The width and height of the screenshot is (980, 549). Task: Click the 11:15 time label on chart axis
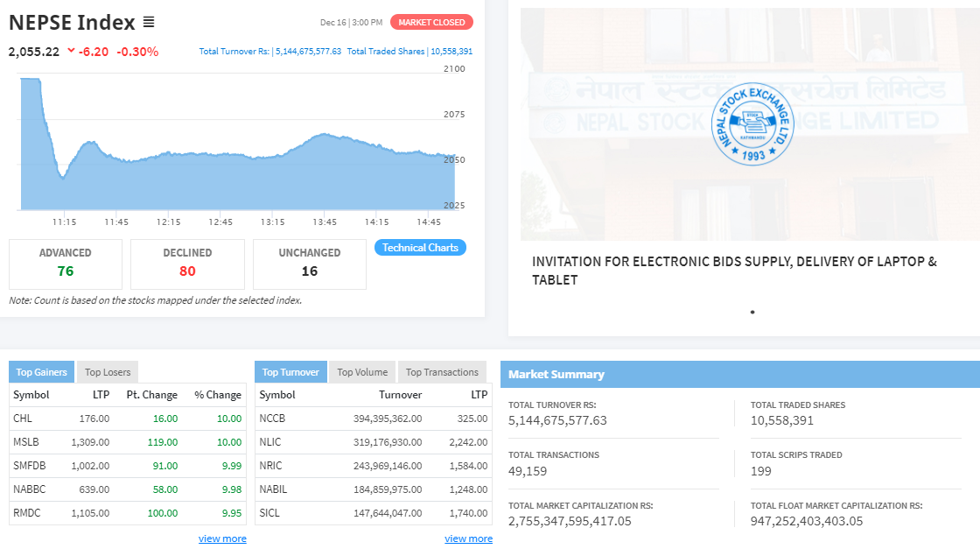coord(65,222)
